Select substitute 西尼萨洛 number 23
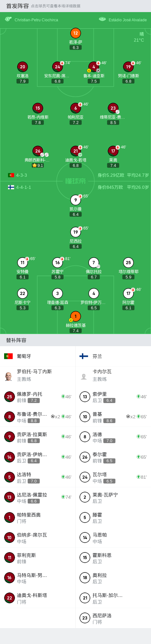Image resolution: width=151 pixels, height=644 pixels. coord(113,618)
